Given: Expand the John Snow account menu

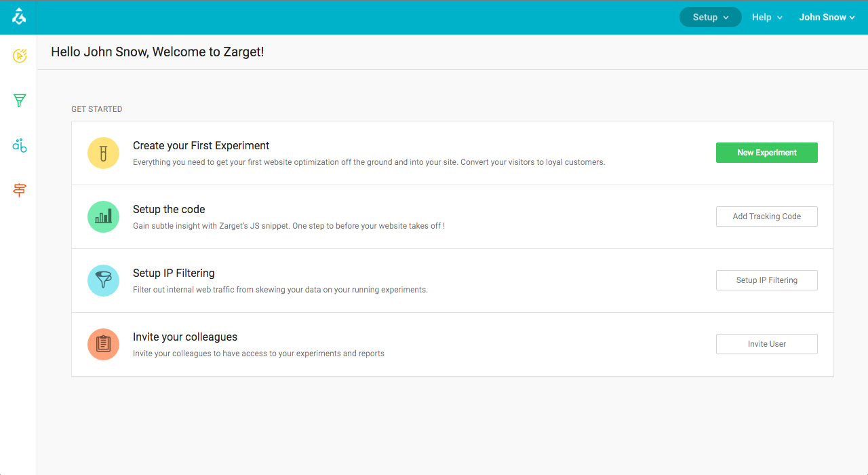Looking at the screenshot, I should pos(827,18).
